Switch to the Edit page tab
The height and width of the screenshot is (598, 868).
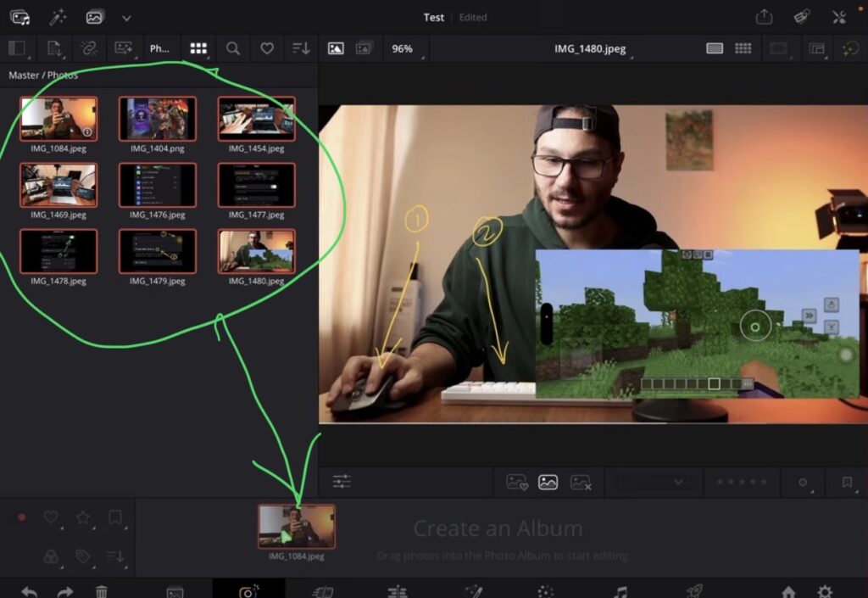(397, 591)
